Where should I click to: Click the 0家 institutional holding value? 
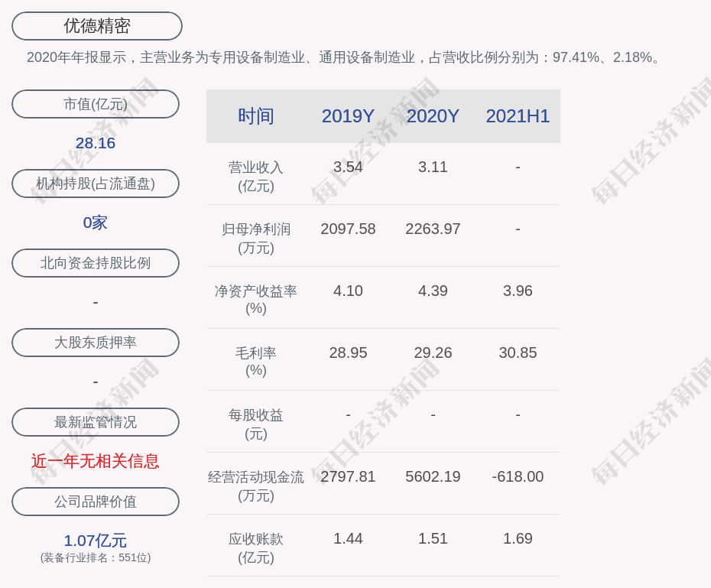(x=96, y=223)
